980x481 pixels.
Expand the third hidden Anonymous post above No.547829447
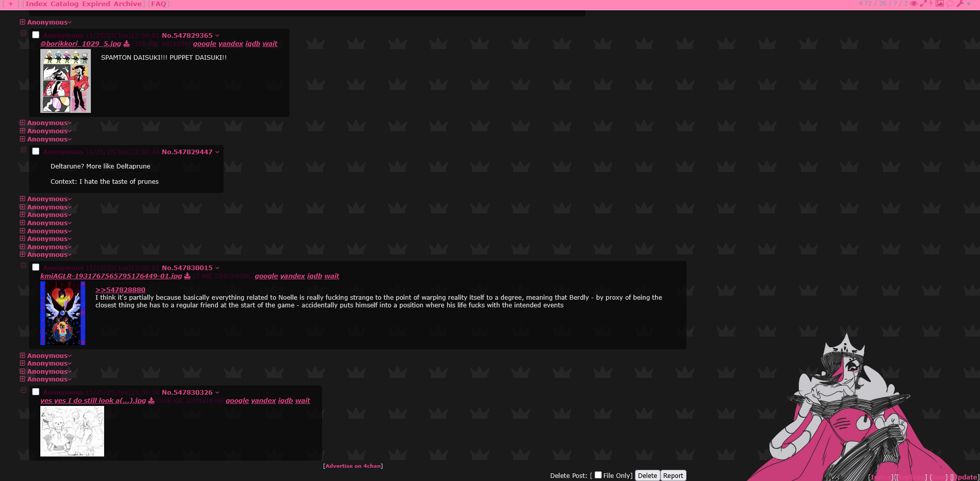point(22,123)
